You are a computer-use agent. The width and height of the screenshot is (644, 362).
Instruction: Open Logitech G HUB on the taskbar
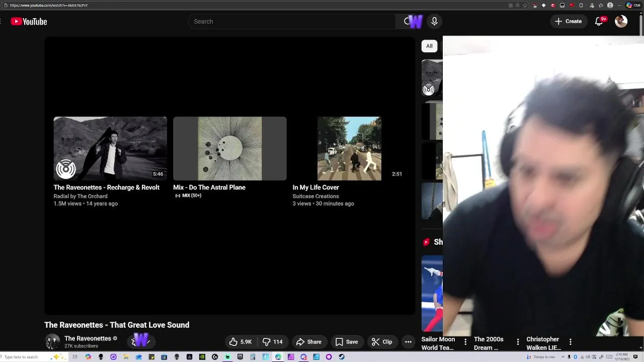pos(215,357)
